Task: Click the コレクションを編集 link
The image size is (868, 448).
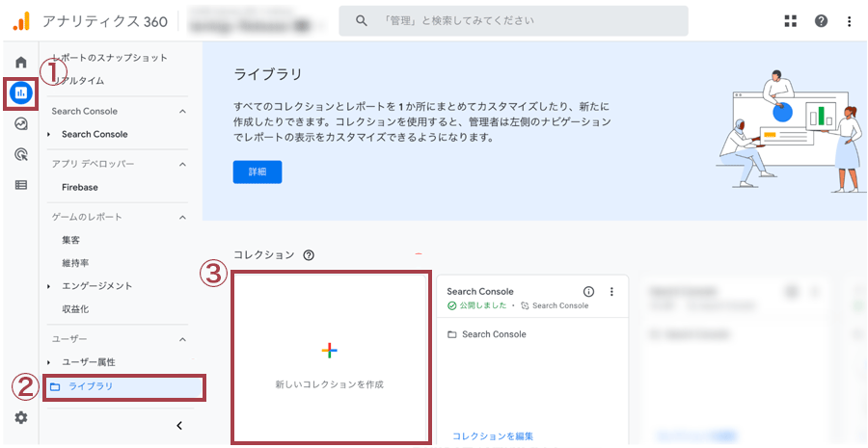Action: coord(492,436)
